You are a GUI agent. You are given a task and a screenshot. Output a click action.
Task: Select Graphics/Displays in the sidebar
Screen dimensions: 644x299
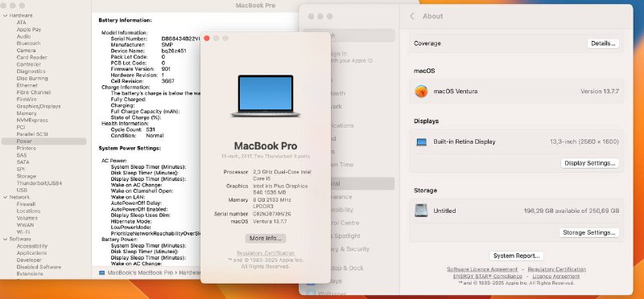pos(39,106)
